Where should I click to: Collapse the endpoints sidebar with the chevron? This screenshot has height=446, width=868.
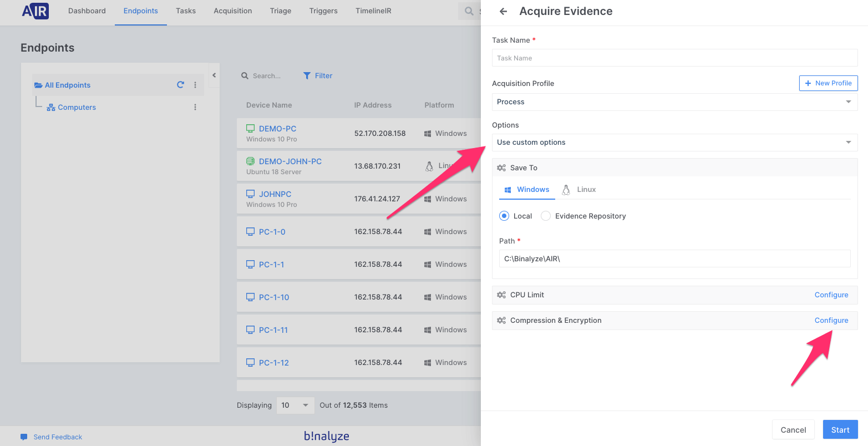(x=214, y=75)
